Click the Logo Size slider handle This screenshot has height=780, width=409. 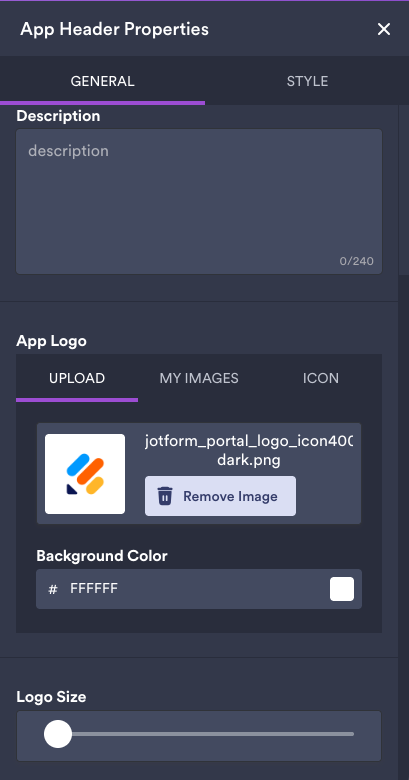pyautogui.click(x=58, y=734)
